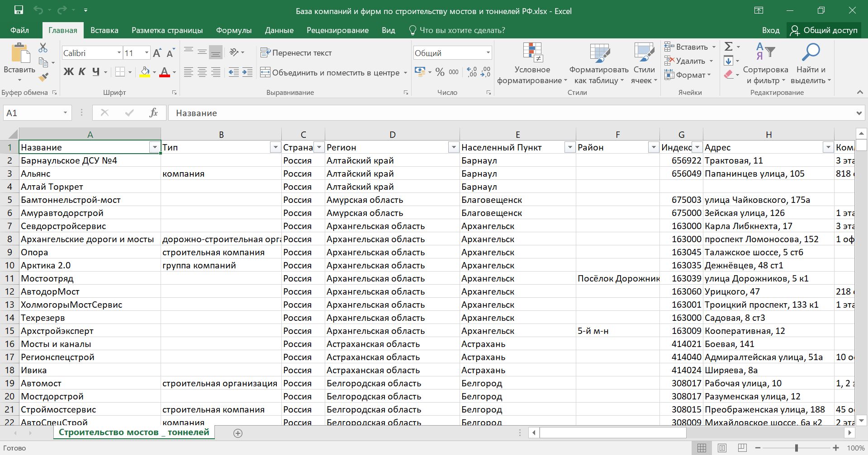
Task: Click the AutoSum sigma icon
Action: click(x=728, y=47)
